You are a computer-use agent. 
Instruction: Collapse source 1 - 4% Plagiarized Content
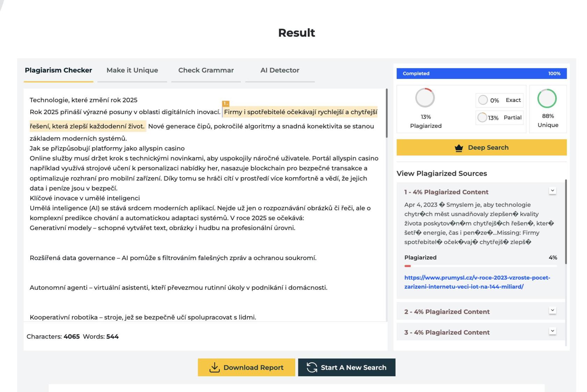(x=552, y=191)
